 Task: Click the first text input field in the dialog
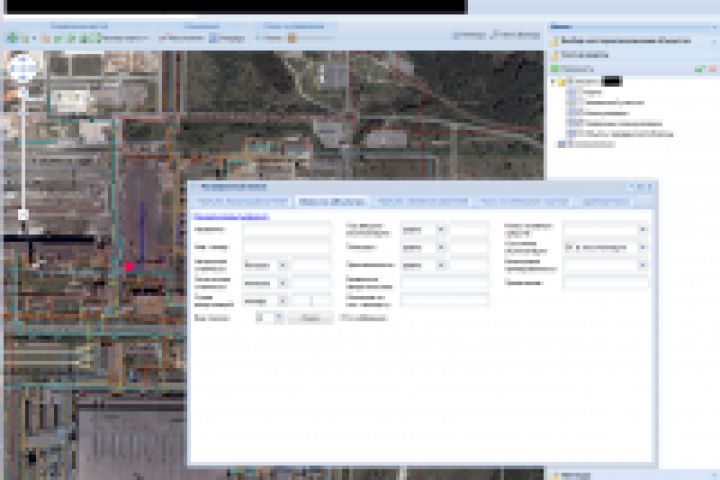(286, 229)
